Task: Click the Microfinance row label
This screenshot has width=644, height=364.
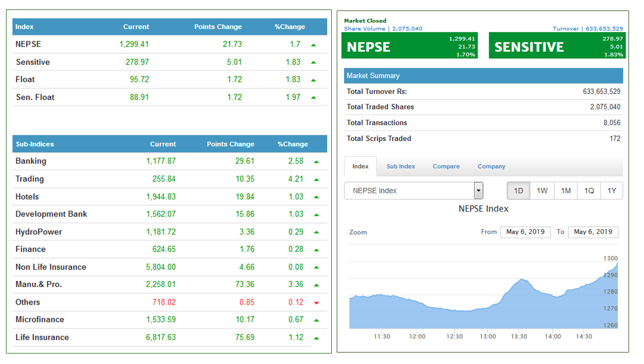Action: pos(40,320)
